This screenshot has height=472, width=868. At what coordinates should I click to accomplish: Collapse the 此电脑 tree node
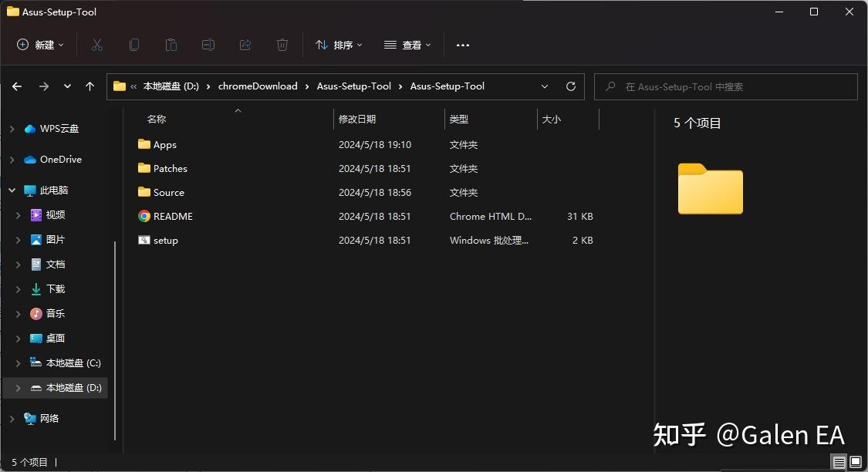click(x=12, y=190)
